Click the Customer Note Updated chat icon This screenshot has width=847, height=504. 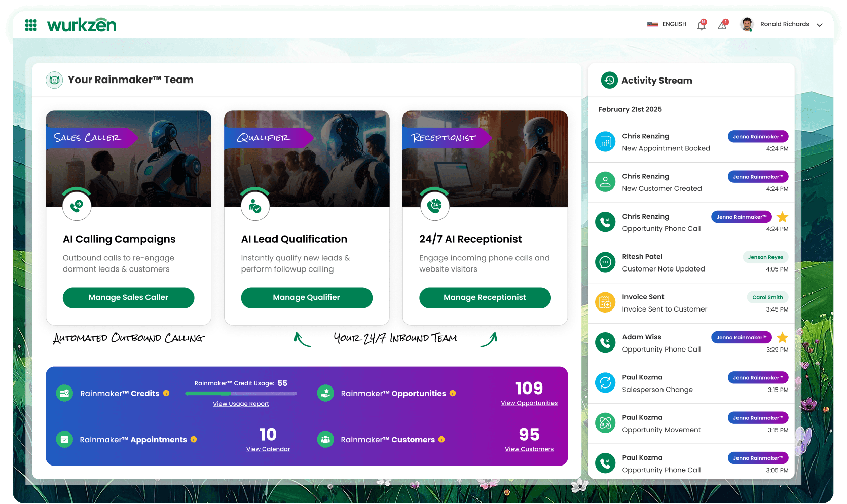(x=605, y=262)
